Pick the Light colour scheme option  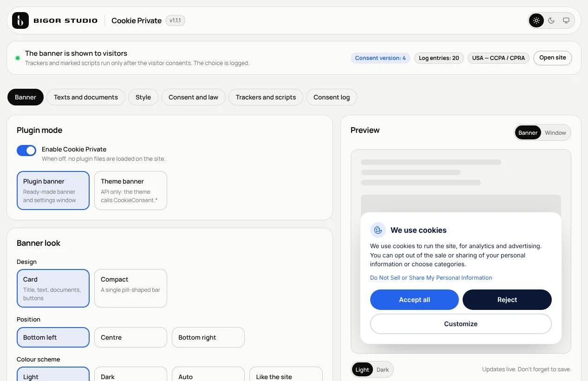pos(53,374)
